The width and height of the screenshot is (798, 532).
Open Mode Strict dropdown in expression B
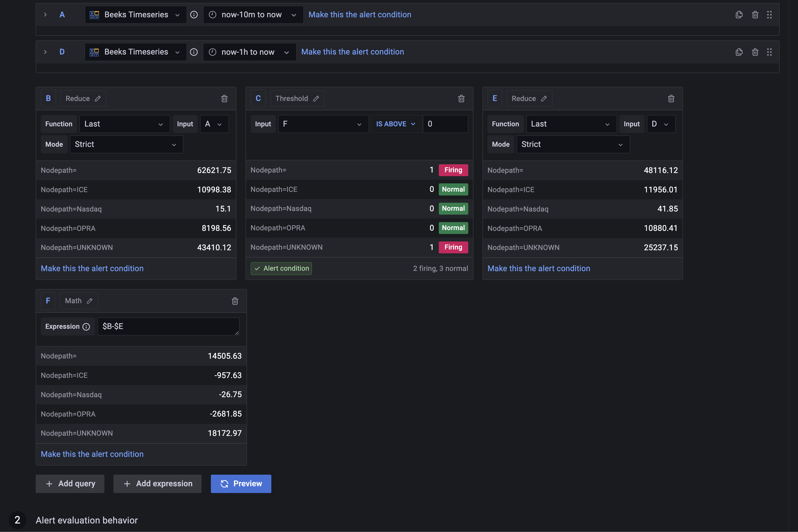pos(126,145)
